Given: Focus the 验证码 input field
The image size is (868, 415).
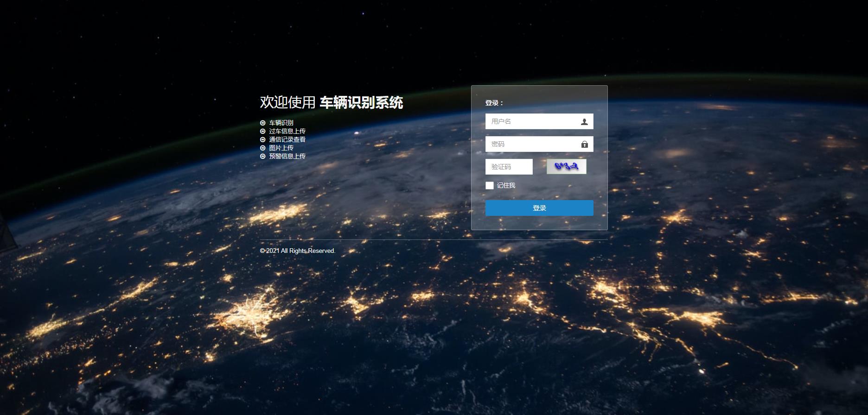Looking at the screenshot, I should point(509,167).
